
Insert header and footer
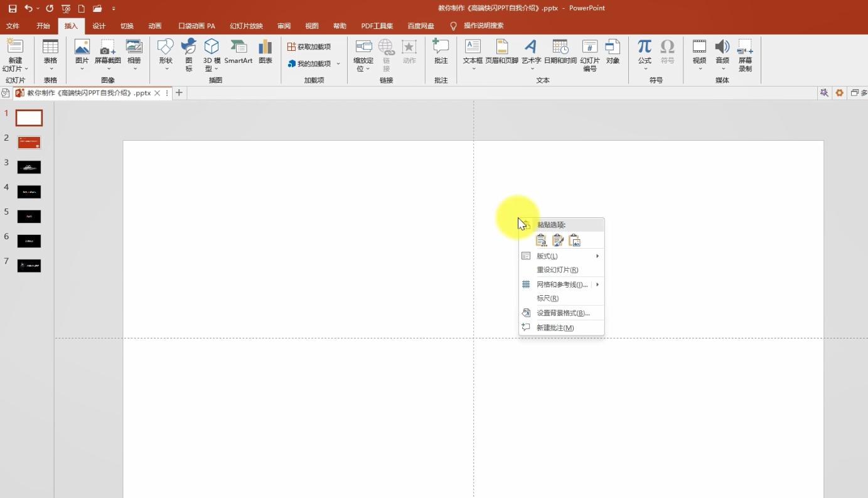point(501,51)
